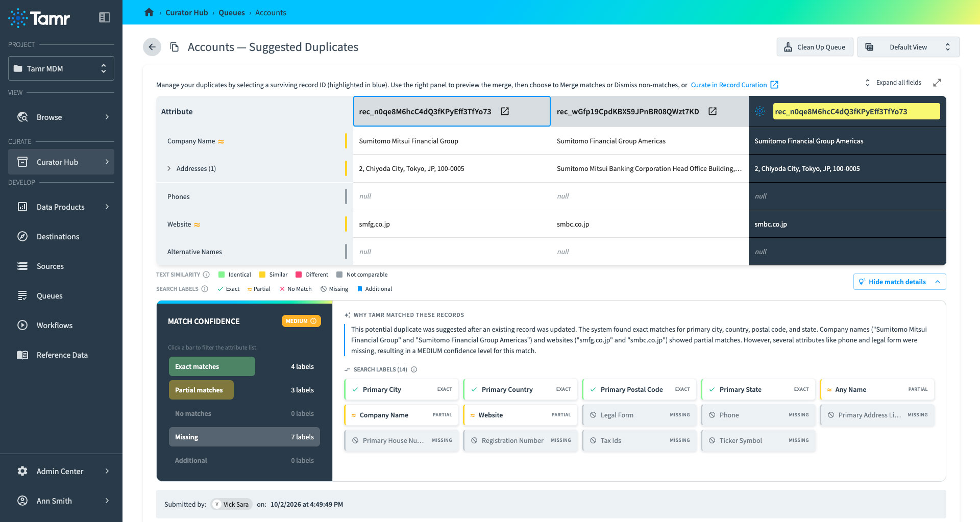Screen dimensions: 980x522
Task: Select the Ticker Symbol missing label
Action: tap(758, 440)
